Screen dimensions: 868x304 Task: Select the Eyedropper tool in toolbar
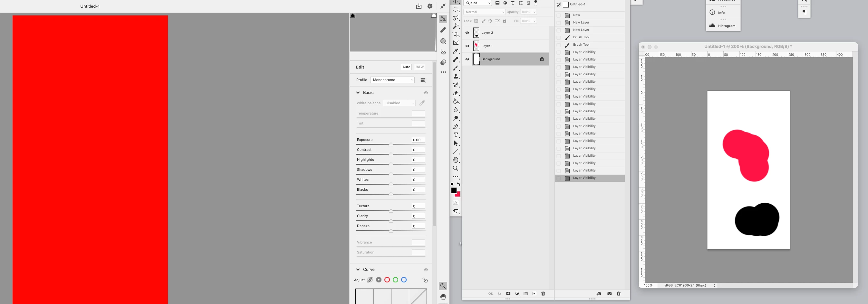[x=456, y=51]
